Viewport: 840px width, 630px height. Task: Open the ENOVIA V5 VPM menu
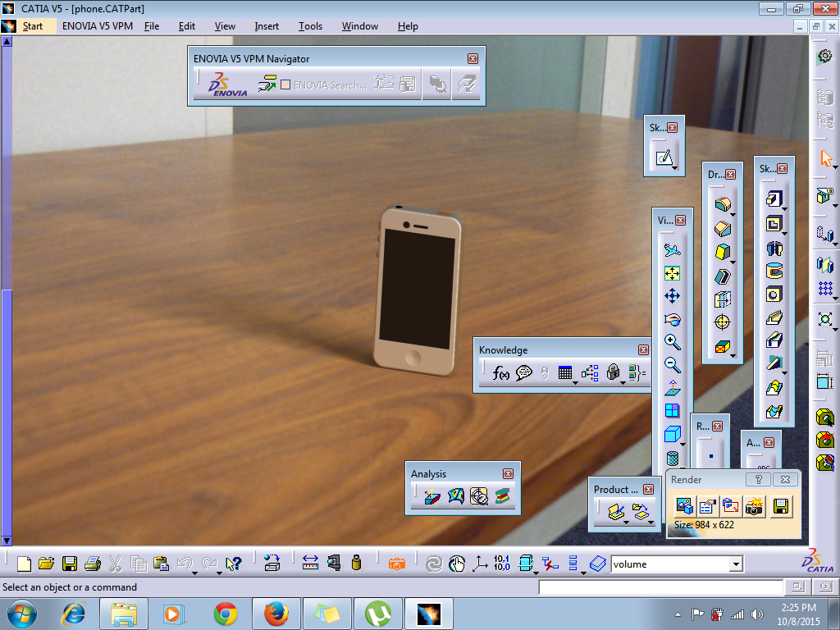pyautogui.click(x=98, y=26)
